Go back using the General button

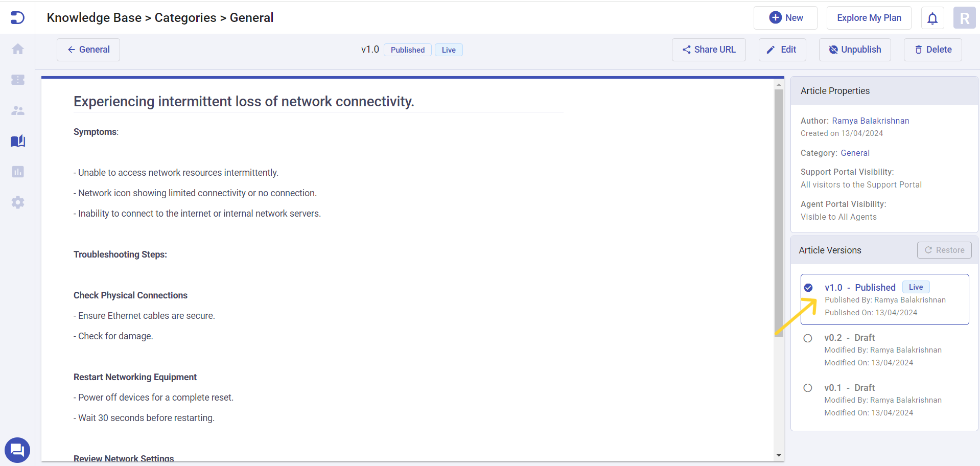coord(88,50)
